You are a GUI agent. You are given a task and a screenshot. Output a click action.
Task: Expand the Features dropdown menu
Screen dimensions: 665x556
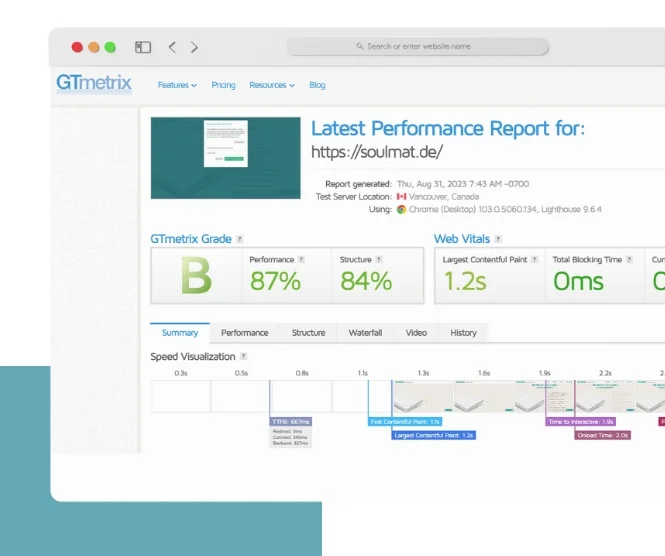177,85
